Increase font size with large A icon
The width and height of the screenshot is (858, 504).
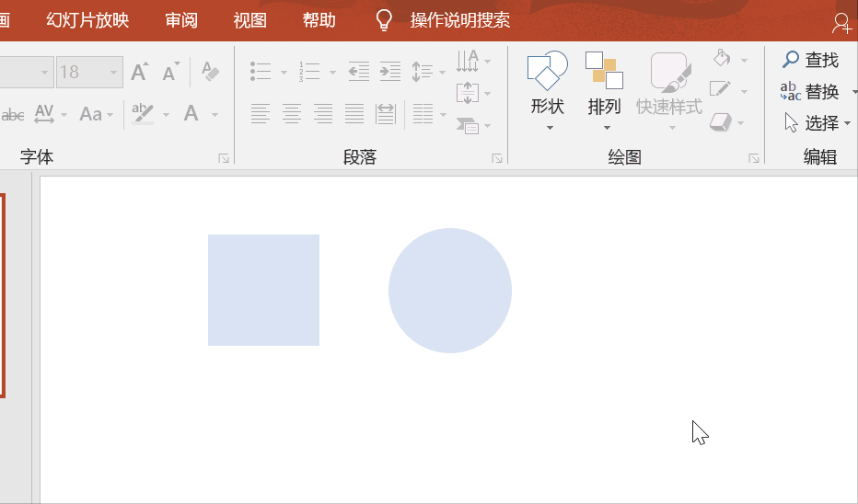point(140,72)
